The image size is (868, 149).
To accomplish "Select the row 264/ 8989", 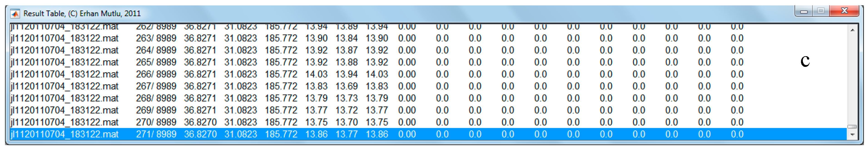I will pos(428,50).
